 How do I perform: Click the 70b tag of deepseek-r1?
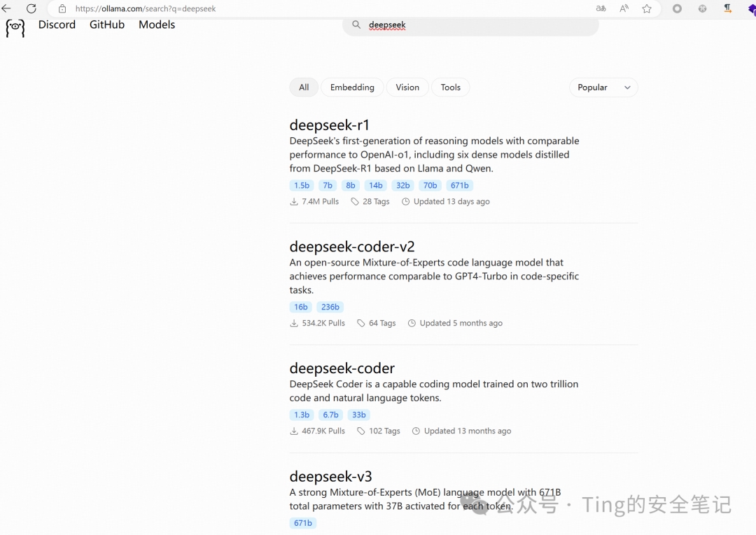tap(430, 186)
